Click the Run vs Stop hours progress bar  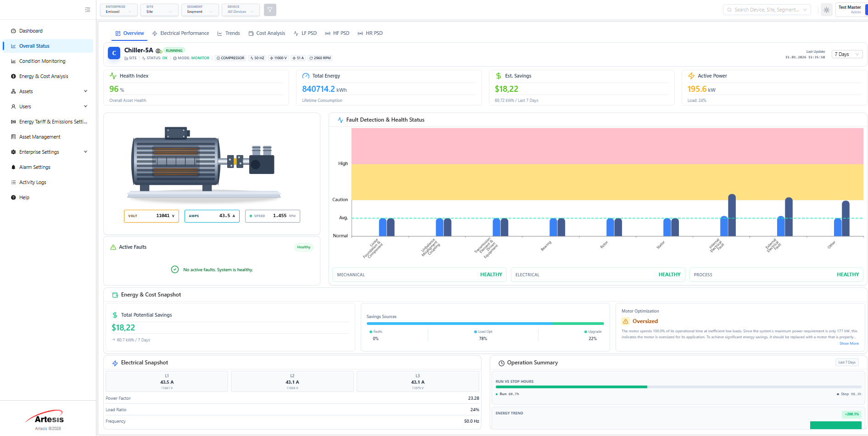[678, 387]
